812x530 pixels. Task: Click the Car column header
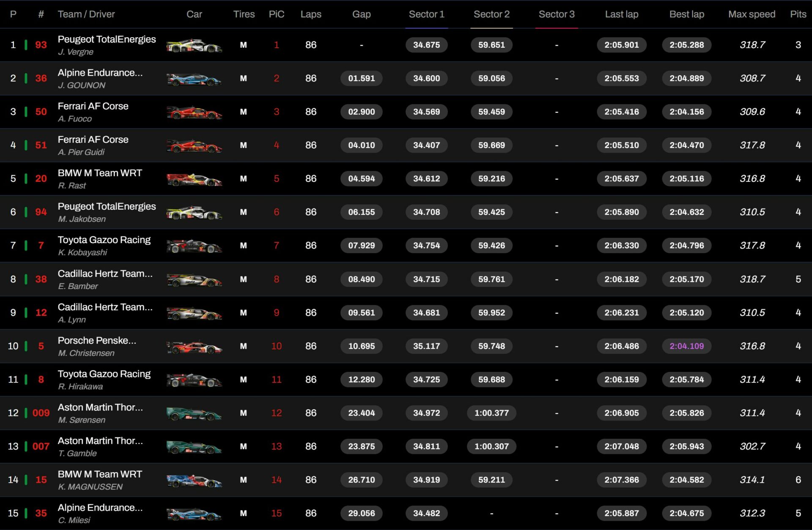[194, 14]
